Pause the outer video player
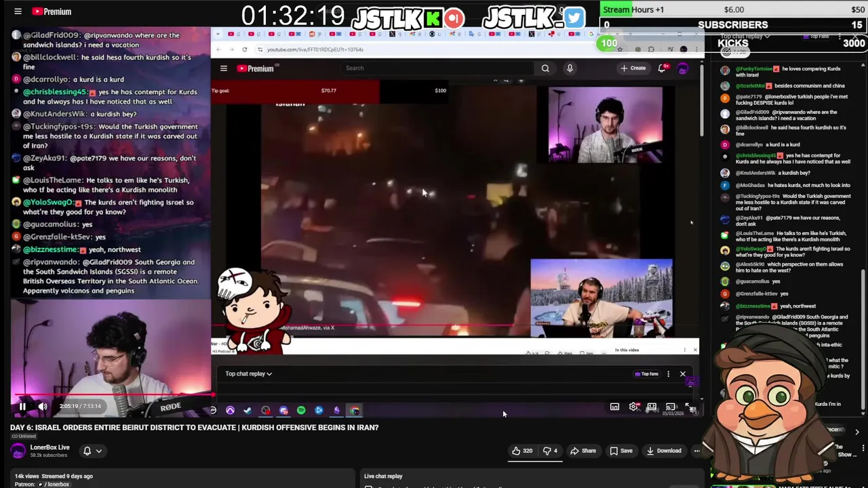Screen dimensions: 868x488 coord(22,407)
